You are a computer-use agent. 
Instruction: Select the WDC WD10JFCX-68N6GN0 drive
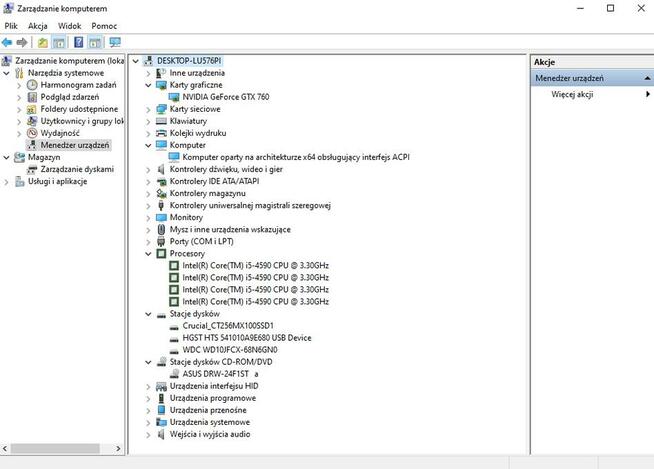click(230, 350)
